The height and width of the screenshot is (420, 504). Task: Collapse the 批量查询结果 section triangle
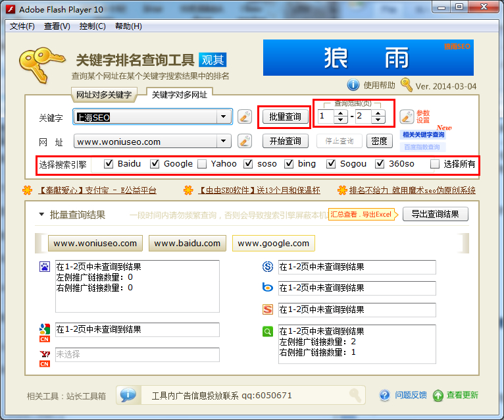pyautogui.click(x=41, y=215)
